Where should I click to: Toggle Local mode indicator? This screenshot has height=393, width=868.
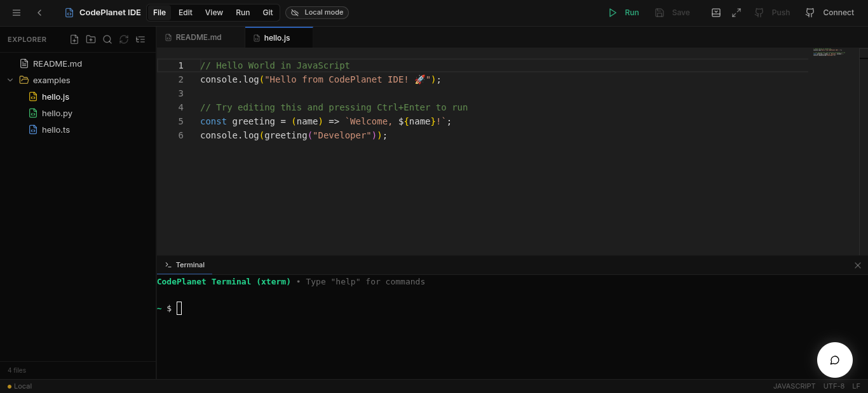pyautogui.click(x=317, y=13)
